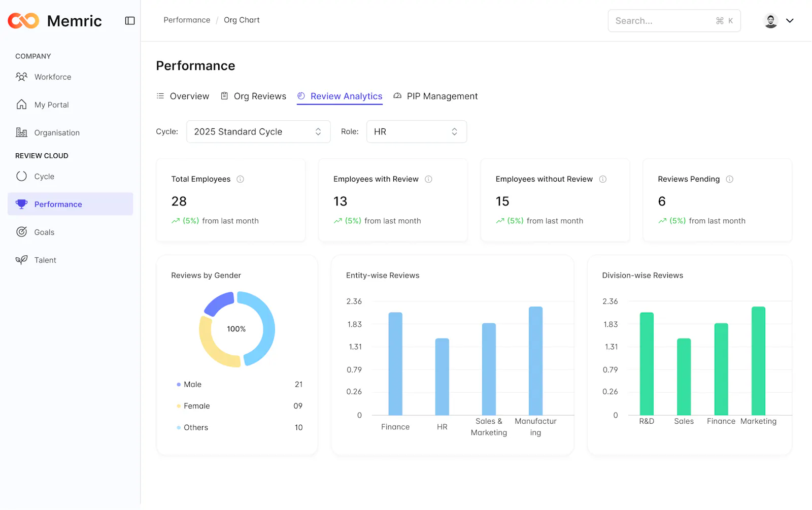Click the command key shortcut icon in search box
812x510 pixels.
coord(720,21)
